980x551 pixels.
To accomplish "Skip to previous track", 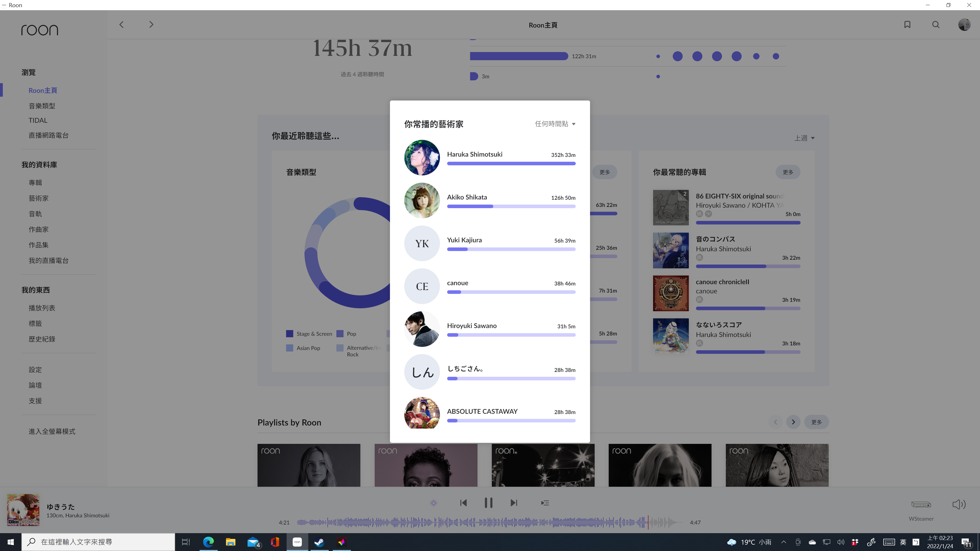I will (x=463, y=503).
